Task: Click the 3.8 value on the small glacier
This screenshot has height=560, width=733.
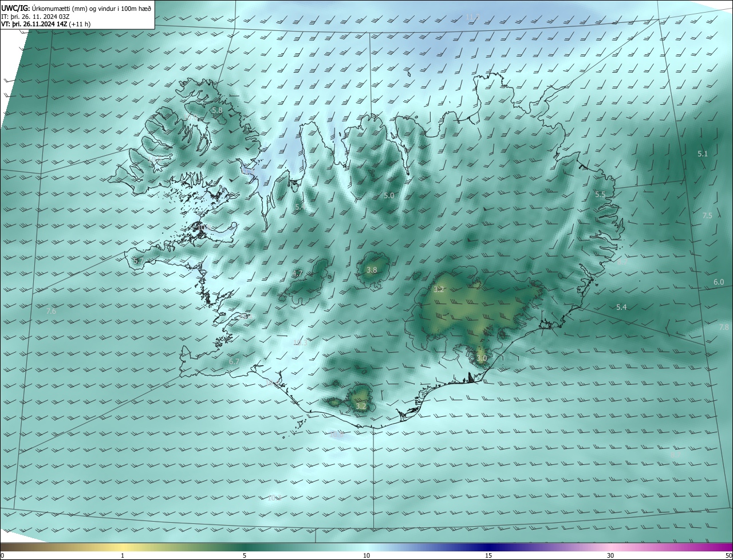Action: coord(372,270)
